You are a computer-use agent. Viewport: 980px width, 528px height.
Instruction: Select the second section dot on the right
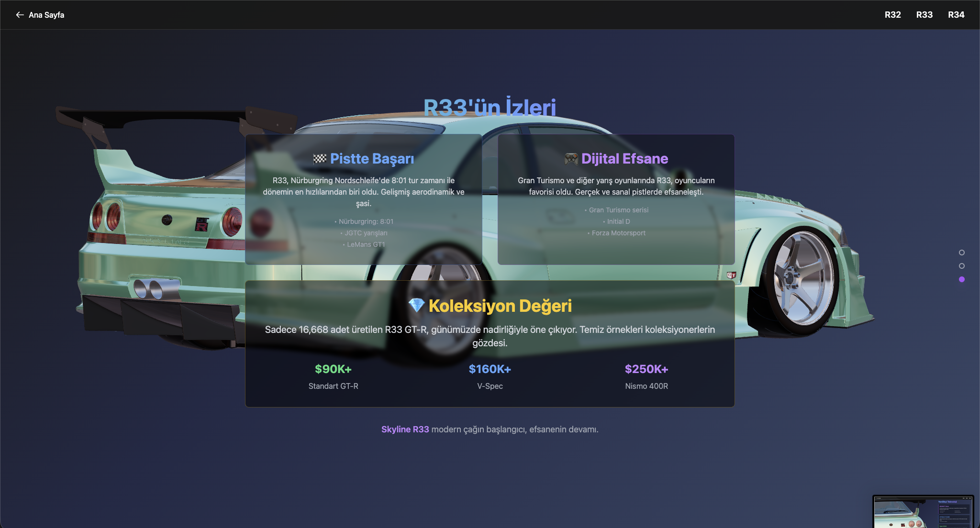coord(962,267)
